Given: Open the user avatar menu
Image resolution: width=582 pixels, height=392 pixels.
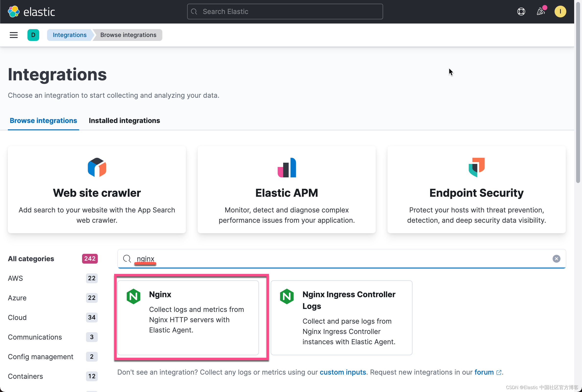Looking at the screenshot, I should (x=560, y=12).
